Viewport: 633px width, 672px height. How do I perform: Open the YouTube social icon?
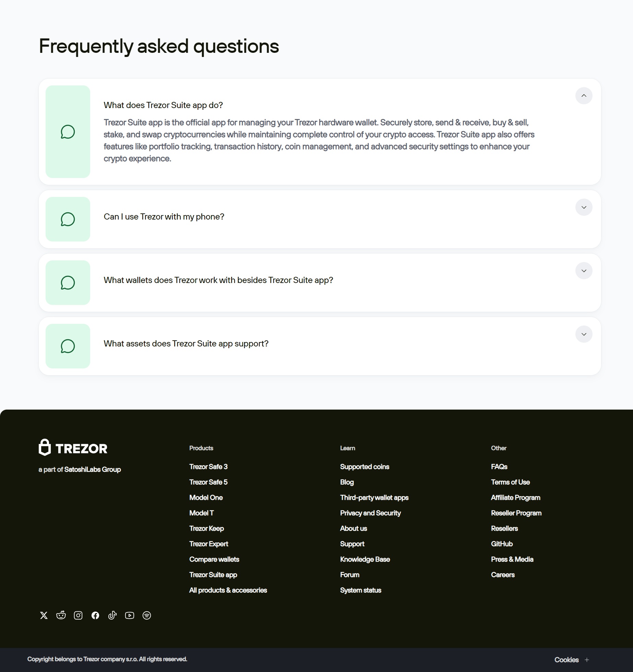pos(130,615)
